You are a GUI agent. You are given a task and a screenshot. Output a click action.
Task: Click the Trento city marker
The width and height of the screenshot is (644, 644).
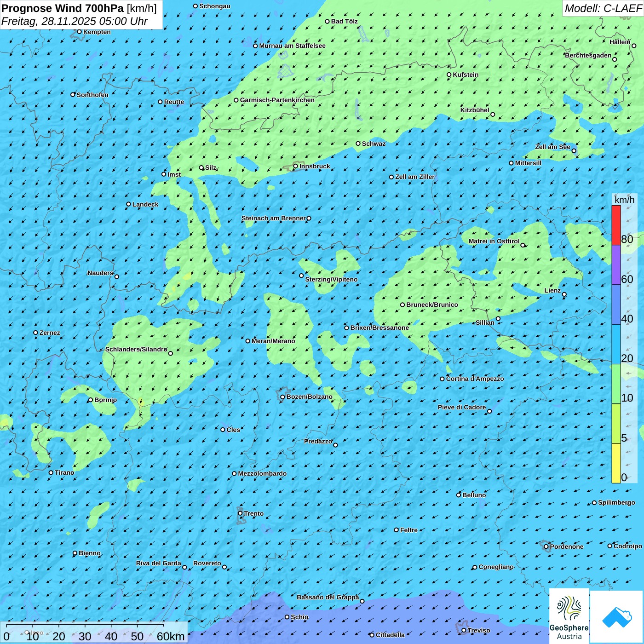tap(240, 513)
